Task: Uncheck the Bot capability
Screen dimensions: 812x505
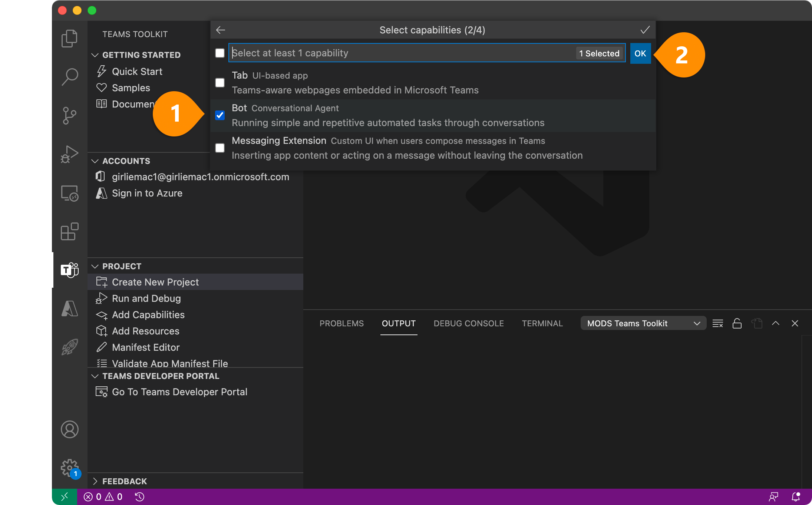Action: click(x=219, y=115)
